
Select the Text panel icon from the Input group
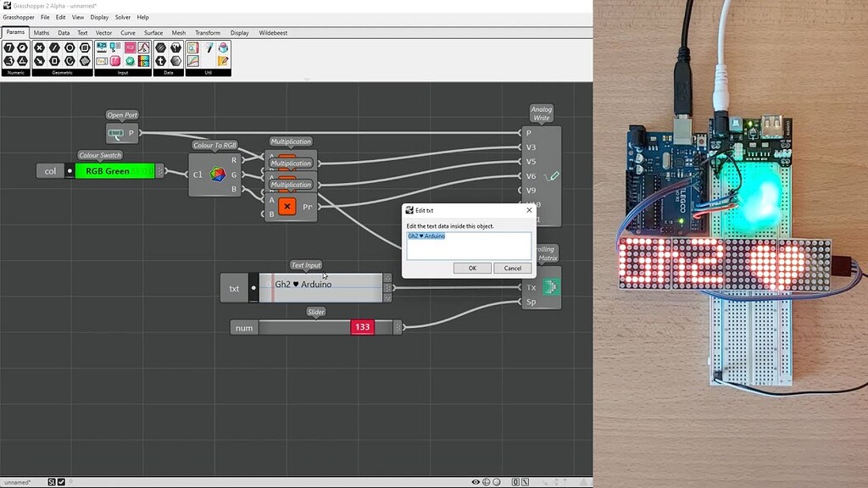(x=101, y=62)
